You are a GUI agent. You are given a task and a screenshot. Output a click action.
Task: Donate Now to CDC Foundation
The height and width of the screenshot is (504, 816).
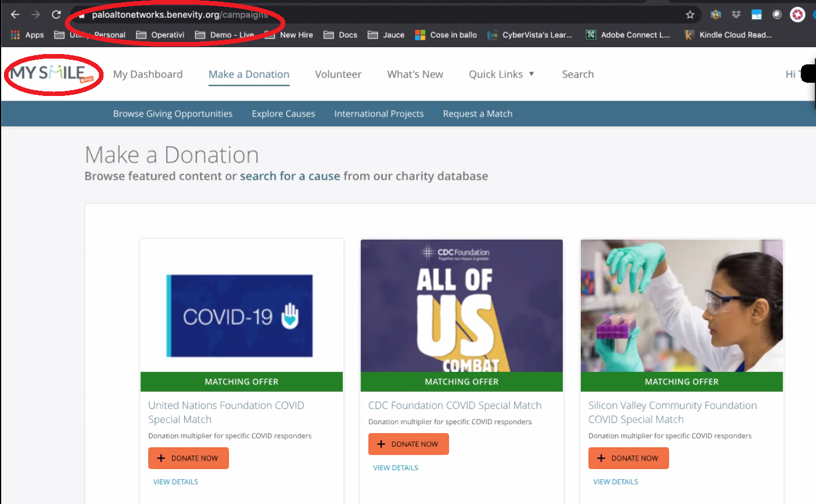pyautogui.click(x=408, y=444)
